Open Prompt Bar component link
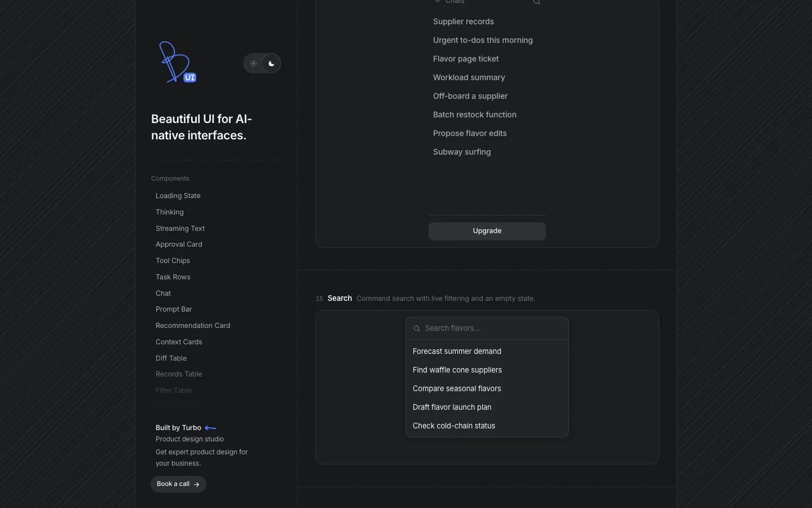The height and width of the screenshot is (508, 812). pyautogui.click(x=174, y=309)
